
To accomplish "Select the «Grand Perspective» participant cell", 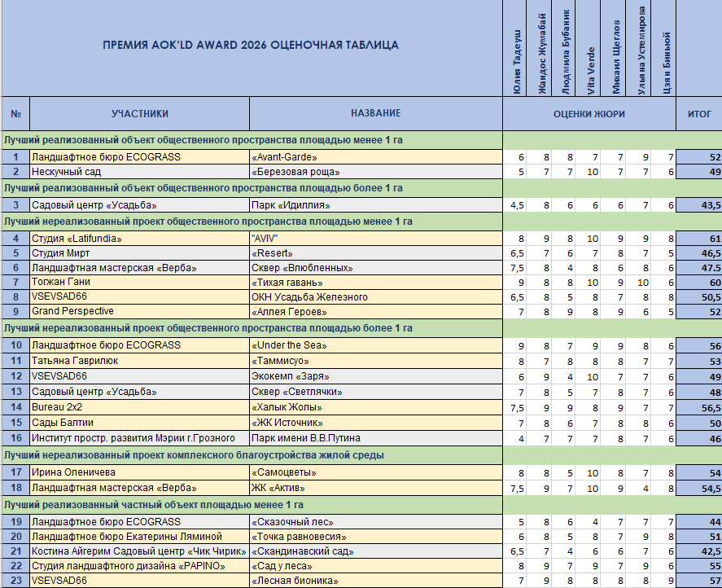I will click(x=138, y=311).
